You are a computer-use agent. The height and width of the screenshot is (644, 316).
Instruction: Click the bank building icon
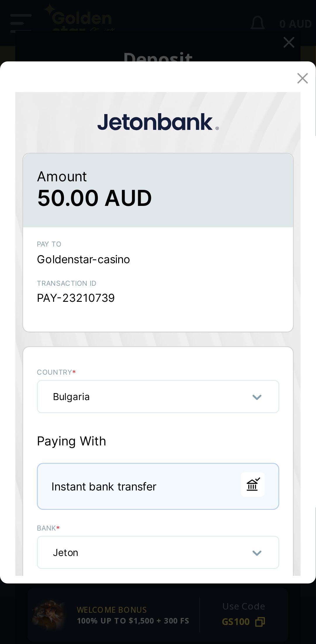click(253, 485)
